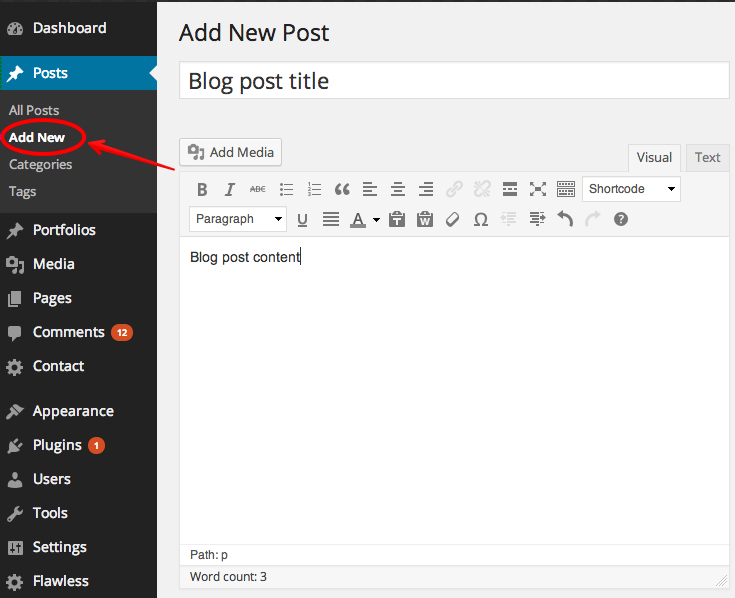Expand the Paragraph format dropdown

point(237,219)
